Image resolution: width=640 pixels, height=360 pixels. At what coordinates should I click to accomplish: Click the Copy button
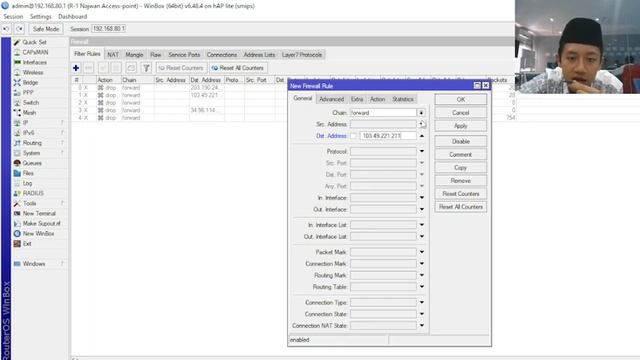pos(460,168)
